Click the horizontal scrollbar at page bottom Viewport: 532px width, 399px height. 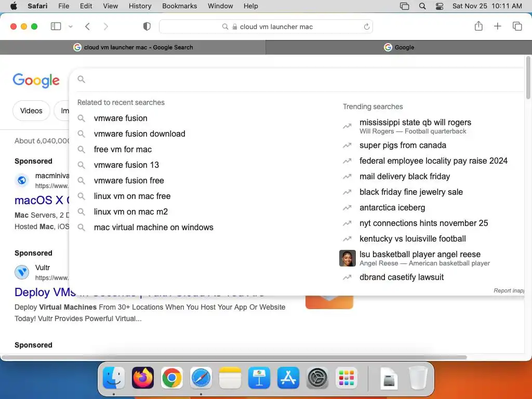234,357
